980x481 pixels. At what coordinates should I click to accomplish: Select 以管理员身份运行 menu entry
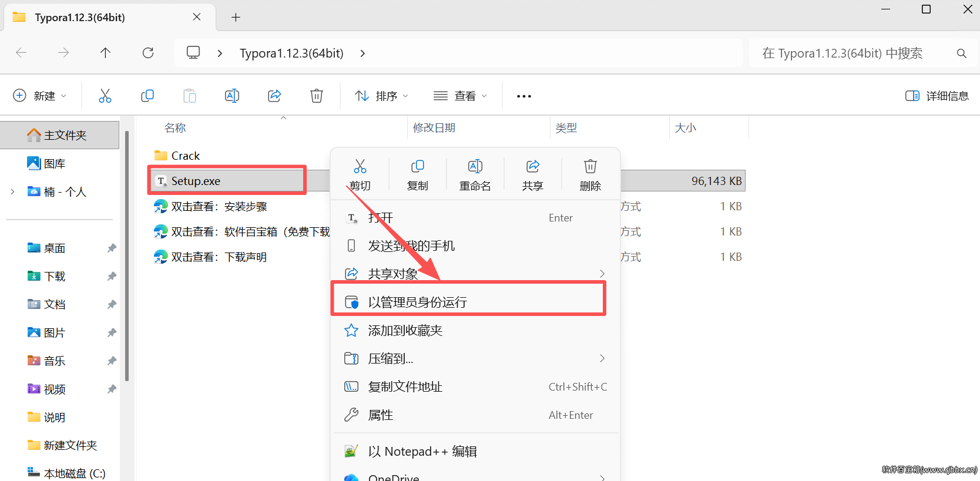click(x=476, y=302)
